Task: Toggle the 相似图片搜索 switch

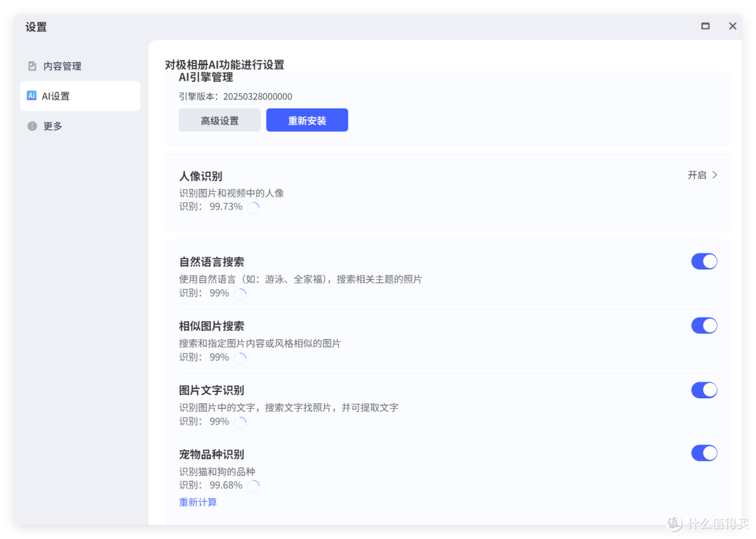Action: point(704,325)
